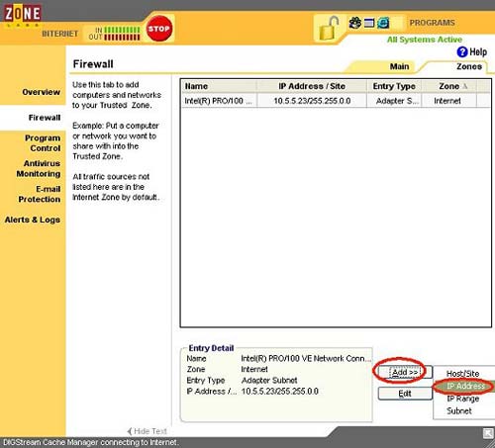Click the Internet Explorer program icon

pos(383,23)
